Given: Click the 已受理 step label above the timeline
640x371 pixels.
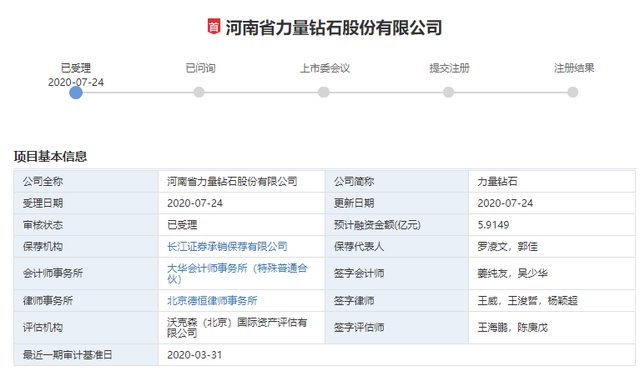Looking at the screenshot, I should [76, 68].
